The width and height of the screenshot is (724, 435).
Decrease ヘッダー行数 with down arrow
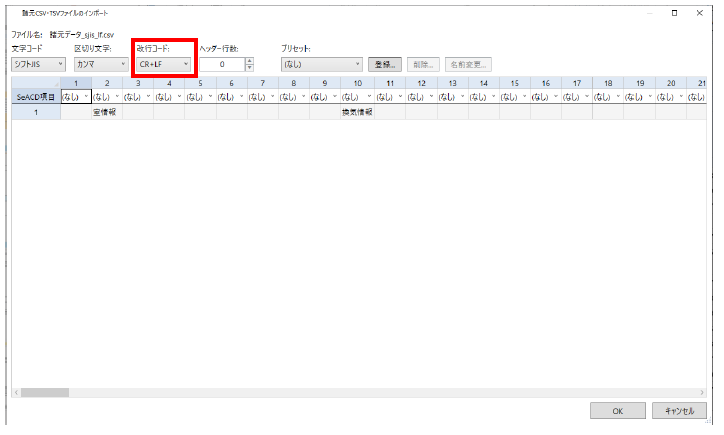tap(249, 68)
